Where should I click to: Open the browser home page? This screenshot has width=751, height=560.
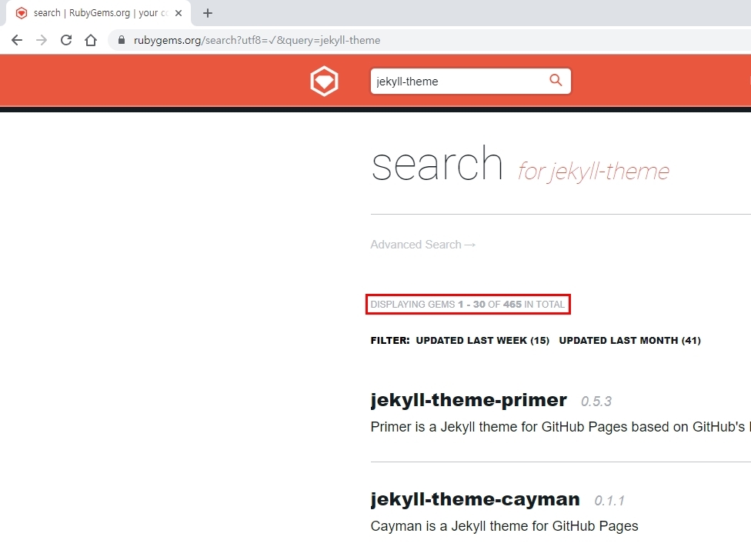[91, 40]
